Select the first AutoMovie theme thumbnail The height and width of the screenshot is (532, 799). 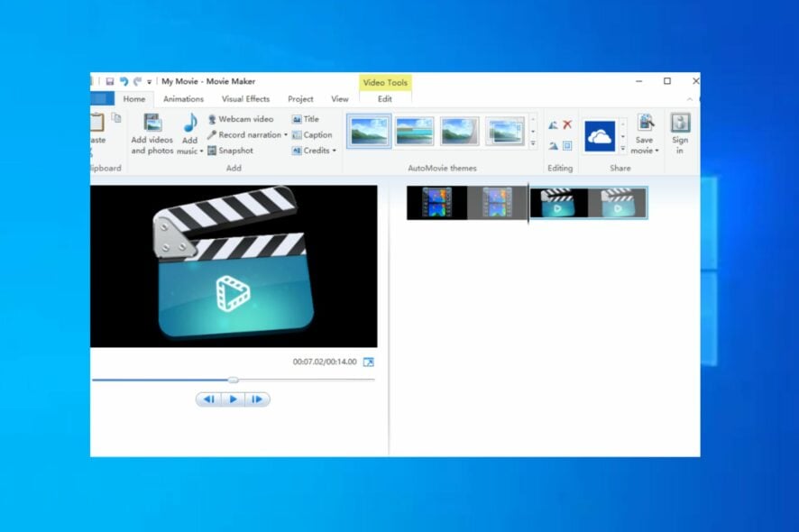tap(368, 130)
